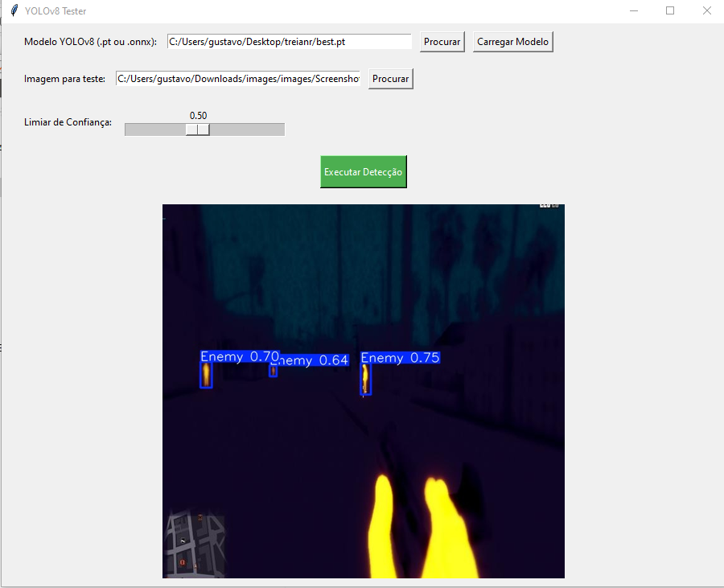
Task: Maximize the YOLOv8 Tester window
Action: coord(670,10)
